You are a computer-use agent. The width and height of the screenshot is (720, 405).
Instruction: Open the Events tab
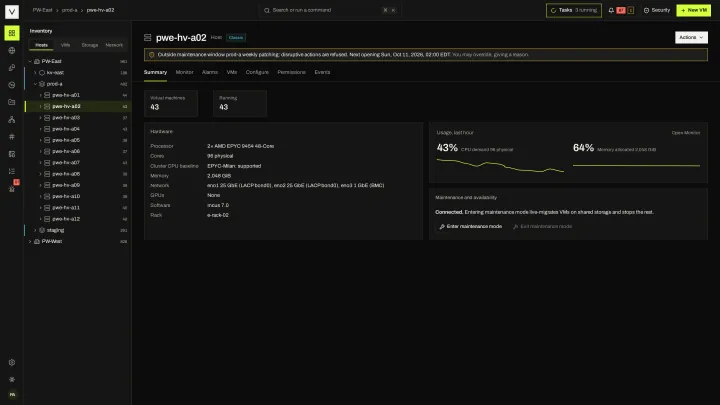[322, 72]
